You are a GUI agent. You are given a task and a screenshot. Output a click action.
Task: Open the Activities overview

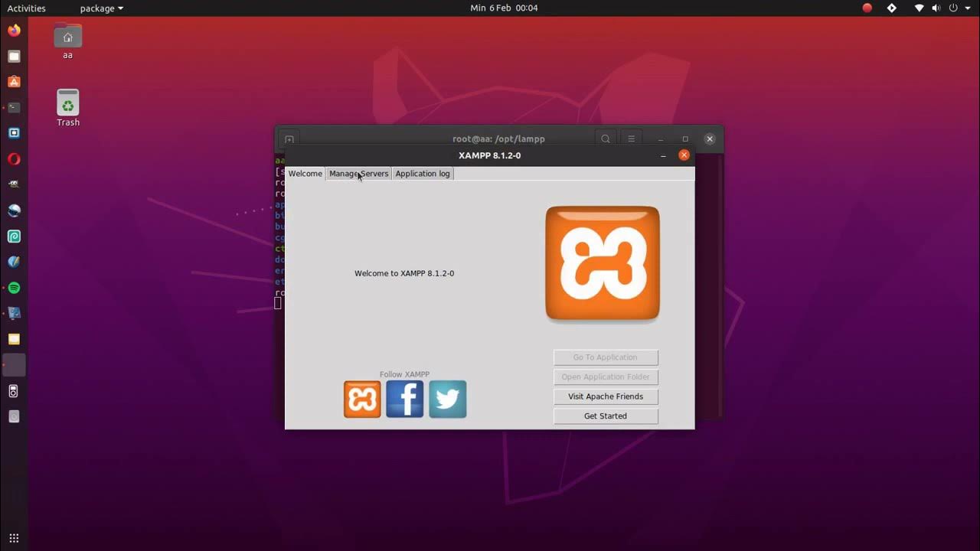click(27, 8)
